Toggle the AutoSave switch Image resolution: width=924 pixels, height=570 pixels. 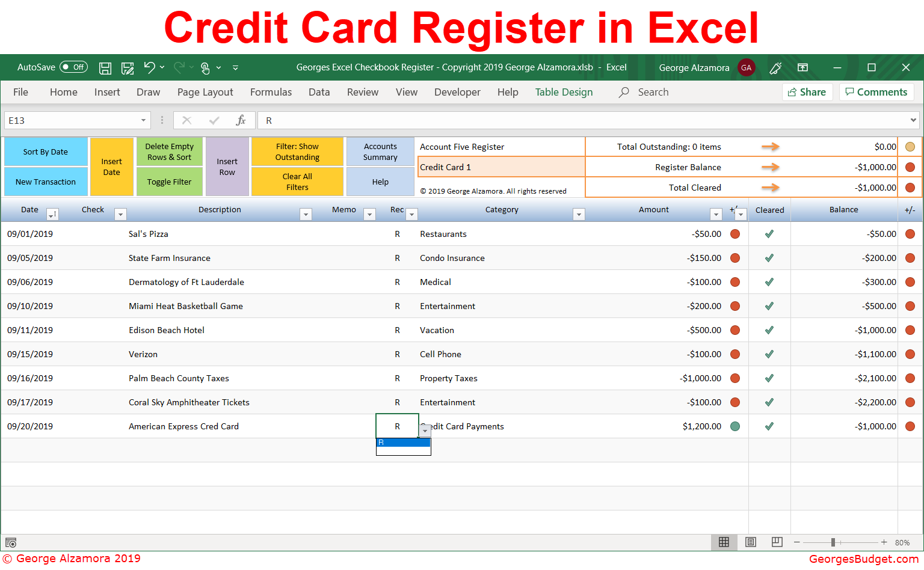tap(73, 67)
